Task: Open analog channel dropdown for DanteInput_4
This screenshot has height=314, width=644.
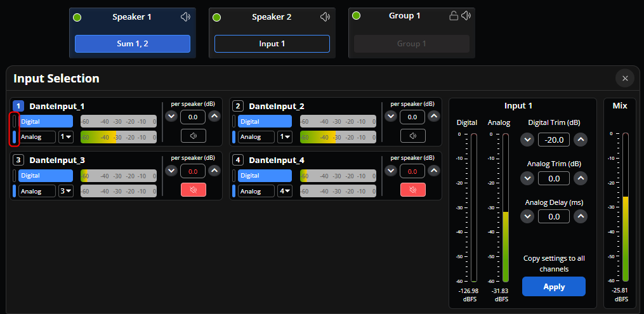Action: point(285,191)
